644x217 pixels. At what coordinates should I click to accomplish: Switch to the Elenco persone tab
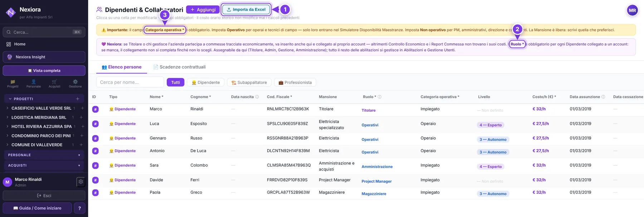122,67
